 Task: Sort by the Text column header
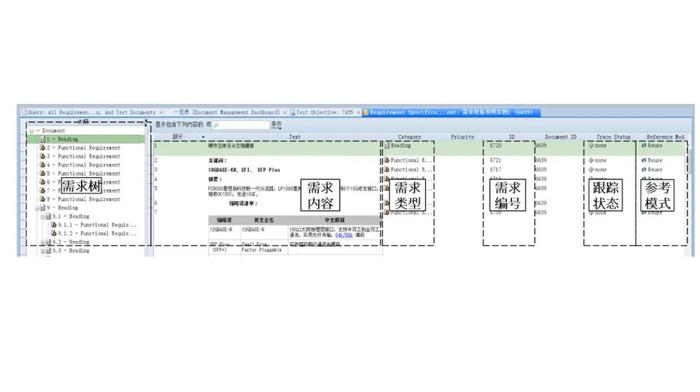(295, 137)
